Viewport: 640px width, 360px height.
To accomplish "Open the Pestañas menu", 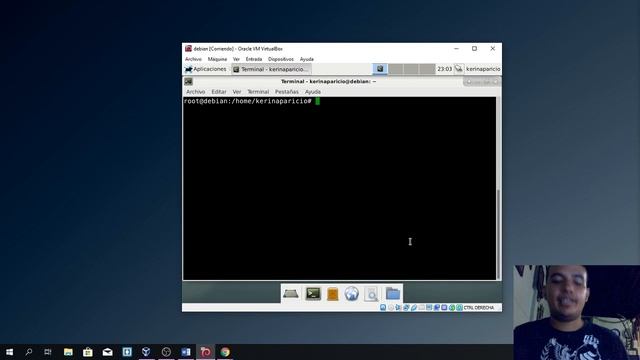I will (x=287, y=92).
